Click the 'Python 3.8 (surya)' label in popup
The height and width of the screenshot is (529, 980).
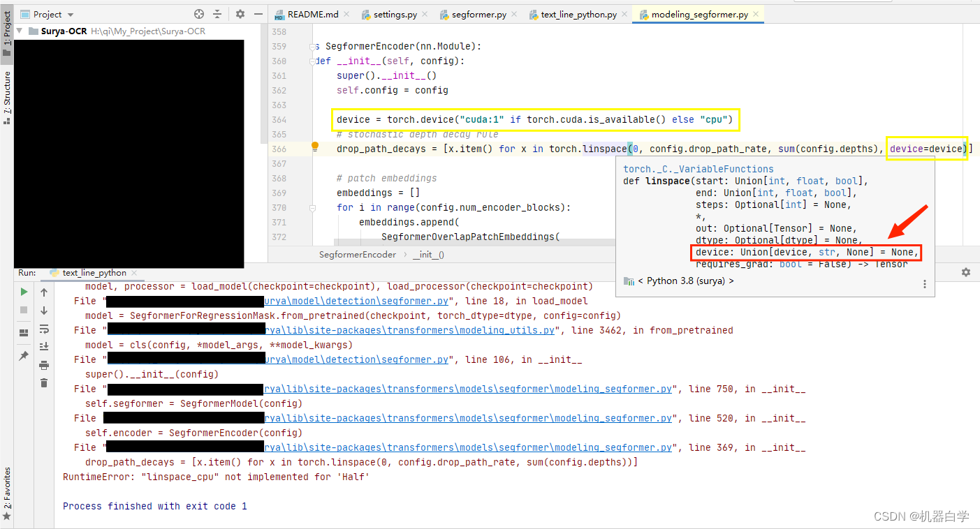pos(686,281)
